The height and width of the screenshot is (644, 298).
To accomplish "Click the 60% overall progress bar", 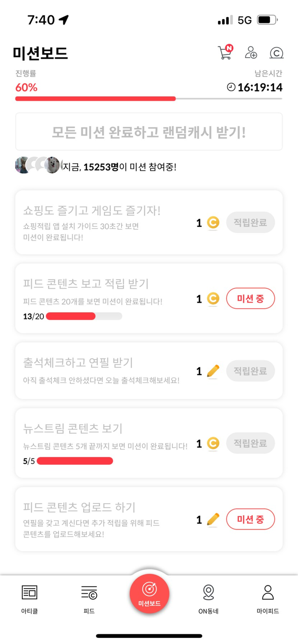I will 149,99.
